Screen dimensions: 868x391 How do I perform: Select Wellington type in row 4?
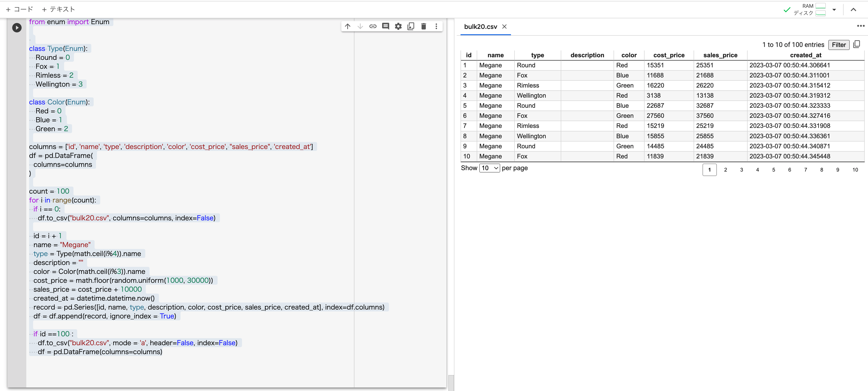coord(538,96)
